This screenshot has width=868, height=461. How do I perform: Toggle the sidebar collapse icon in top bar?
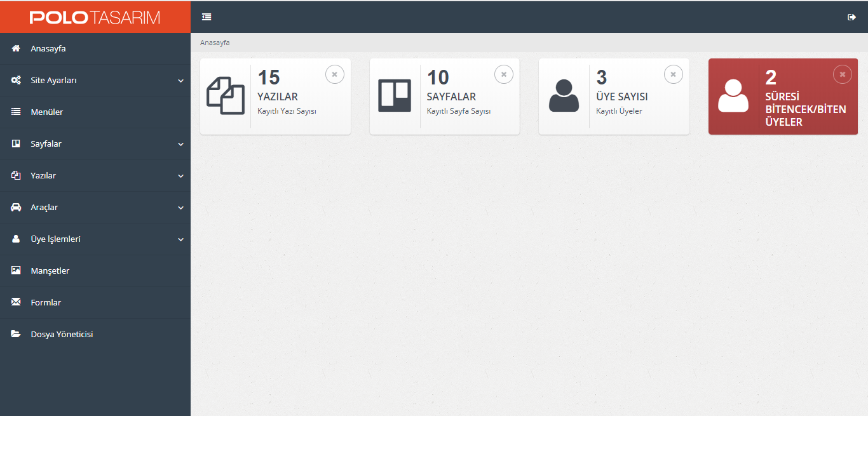point(207,17)
